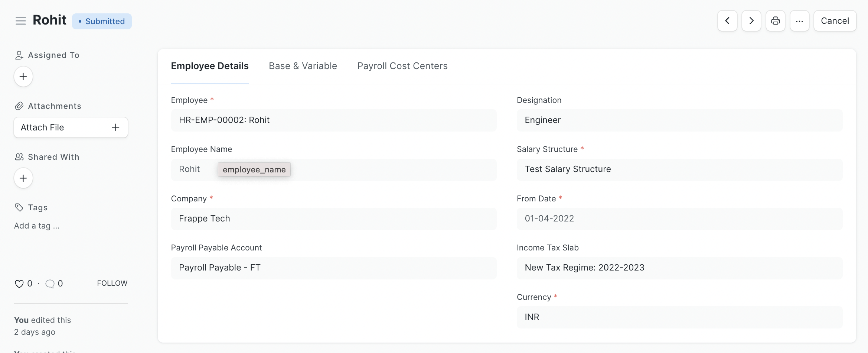Viewport: 868px width, 353px height.
Task: Open the Currency selector showing INR
Action: [x=680, y=317]
